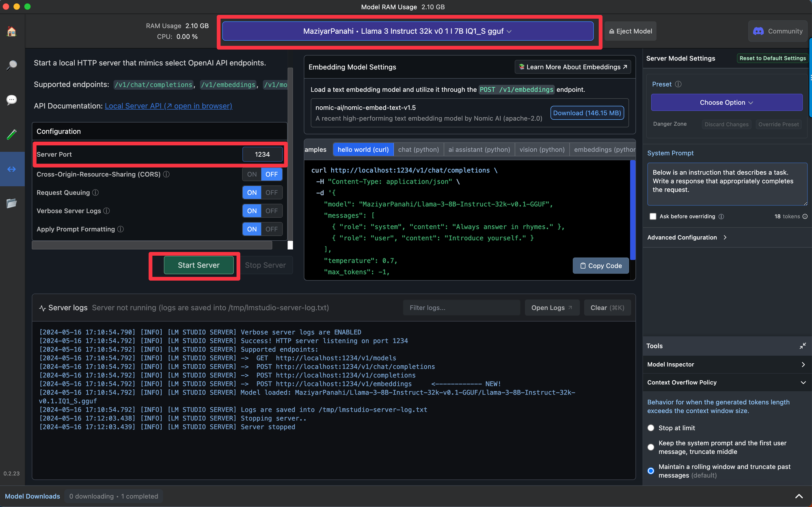Collapse the Context Overflow Policy section
Screen dimensions: 812x507
727,382
